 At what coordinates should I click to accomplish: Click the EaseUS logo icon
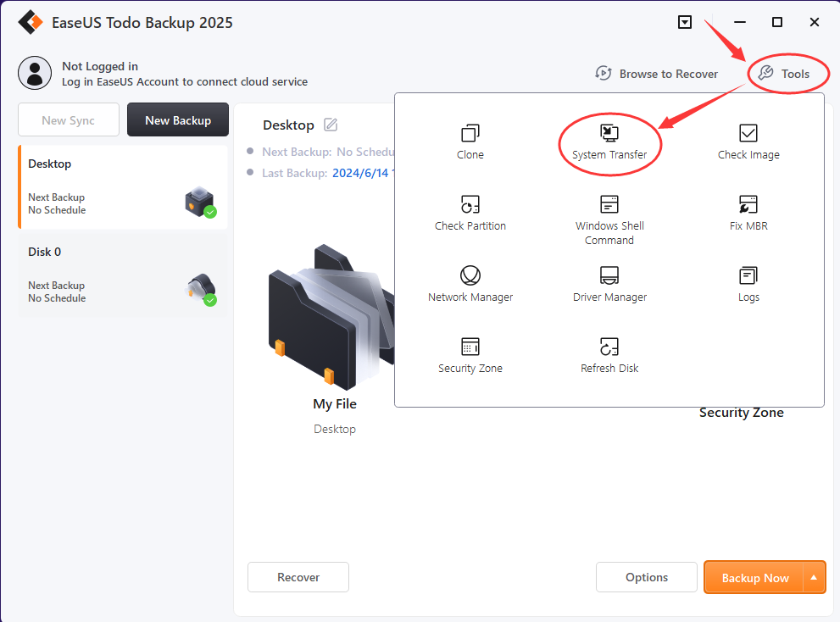coord(30,22)
